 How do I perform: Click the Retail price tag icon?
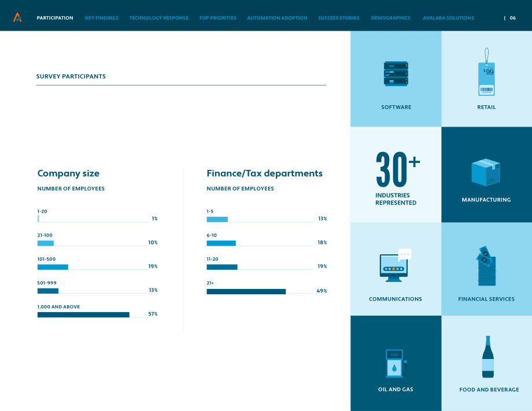tap(486, 72)
